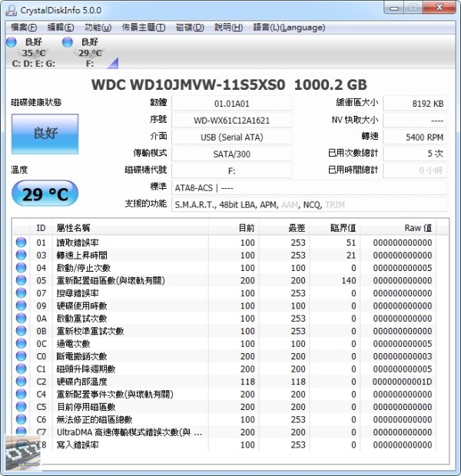Open the 磁碟(D) menu
The width and height of the screenshot is (461, 476).
[x=190, y=28]
